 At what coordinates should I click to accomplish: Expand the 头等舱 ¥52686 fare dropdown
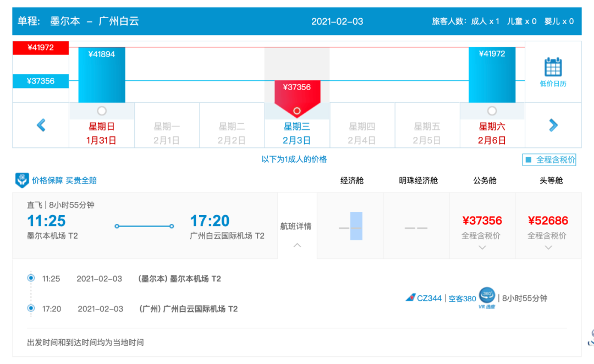pyautogui.click(x=548, y=247)
